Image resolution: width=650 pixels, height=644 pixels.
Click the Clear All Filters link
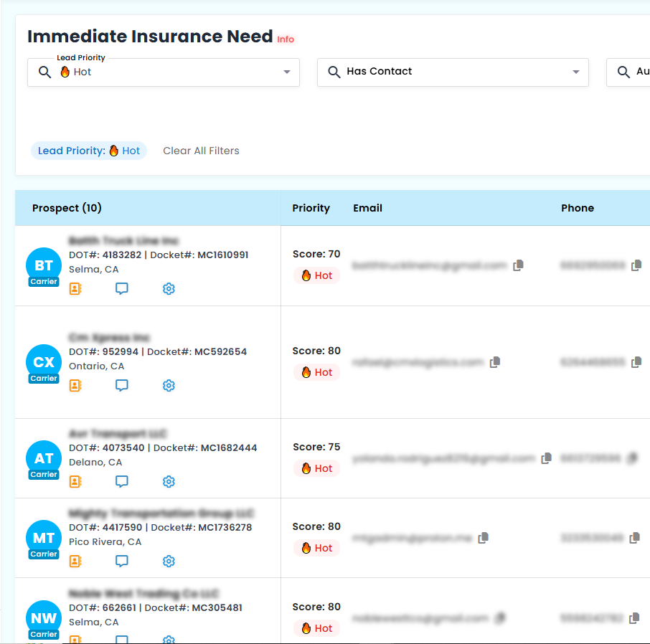tap(201, 151)
